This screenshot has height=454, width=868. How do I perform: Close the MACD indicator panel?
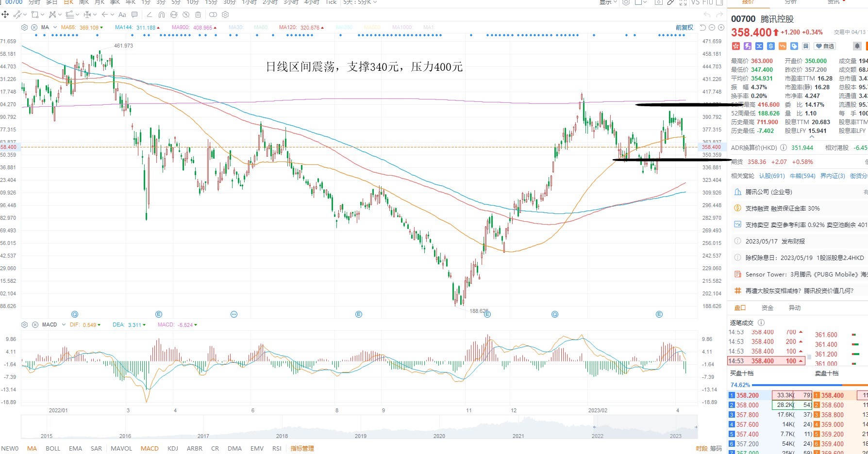[x=34, y=324]
